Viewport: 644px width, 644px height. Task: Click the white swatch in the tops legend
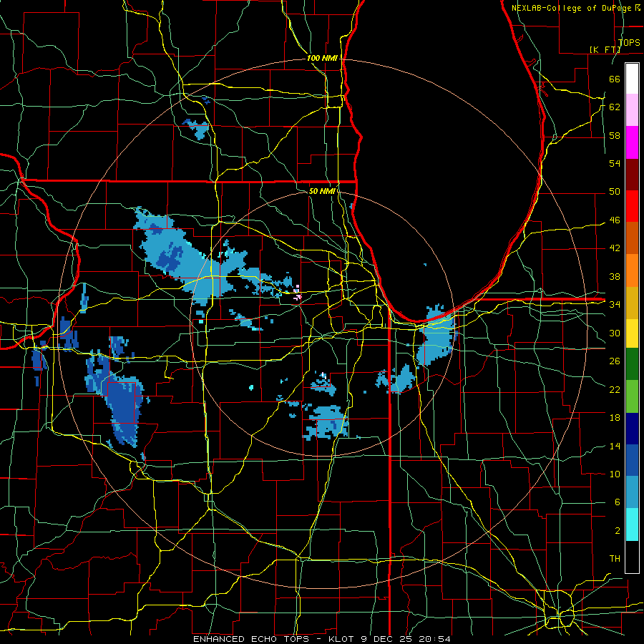coord(632,79)
